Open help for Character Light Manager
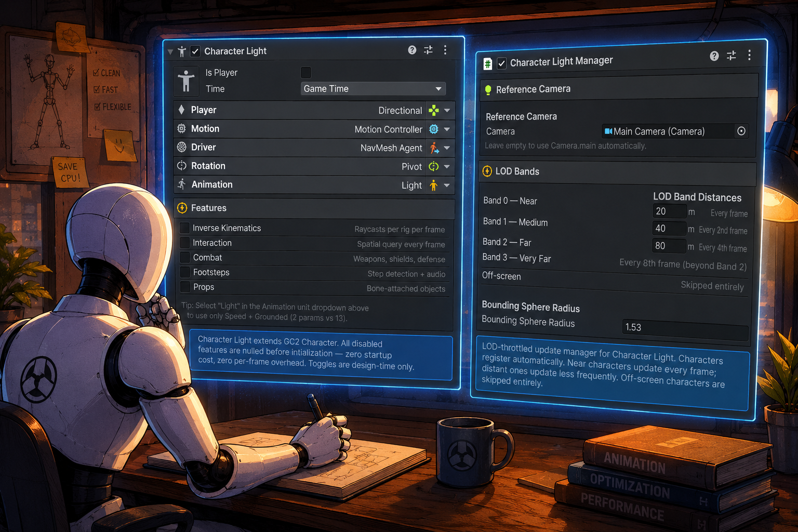798x532 pixels. click(x=714, y=56)
